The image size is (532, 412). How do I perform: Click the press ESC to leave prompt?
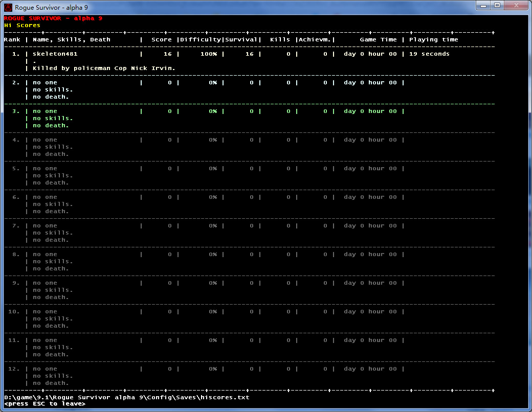45,404
